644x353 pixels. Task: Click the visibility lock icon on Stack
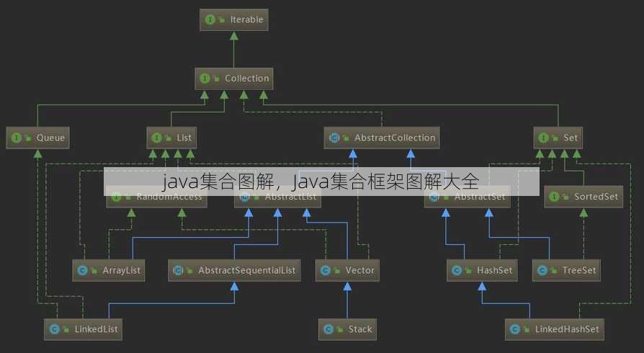click(340, 329)
